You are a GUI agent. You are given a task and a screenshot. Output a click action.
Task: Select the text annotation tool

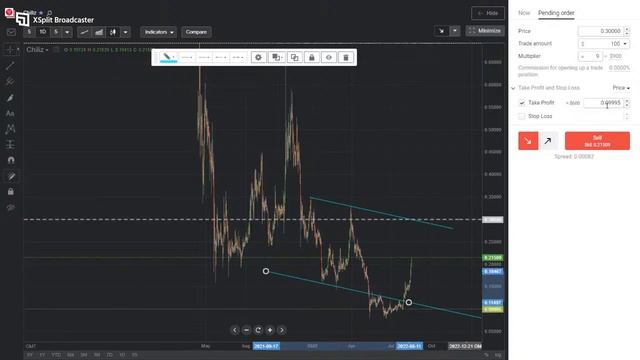(x=10, y=113)
